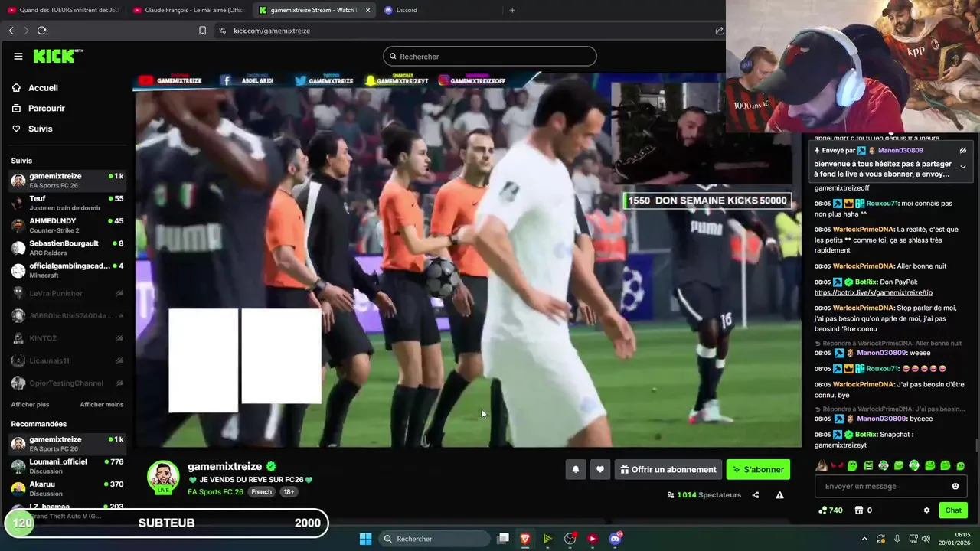The image size is (980, 551).
Task: Click gamemixtreize streamer avatar below video
Action: coord(163,477)
